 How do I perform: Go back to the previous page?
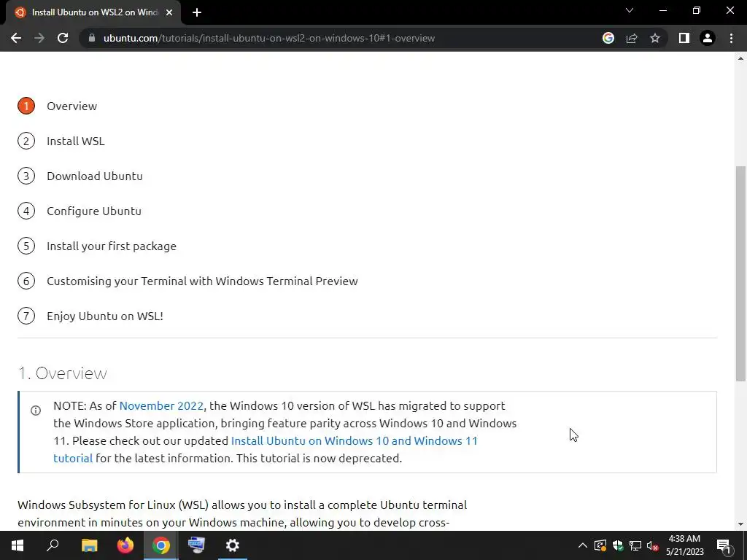coord(16,38)
